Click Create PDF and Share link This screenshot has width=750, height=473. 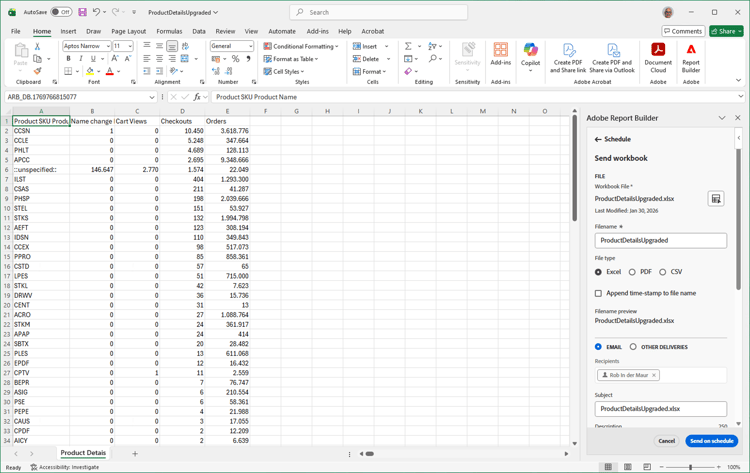568,58
